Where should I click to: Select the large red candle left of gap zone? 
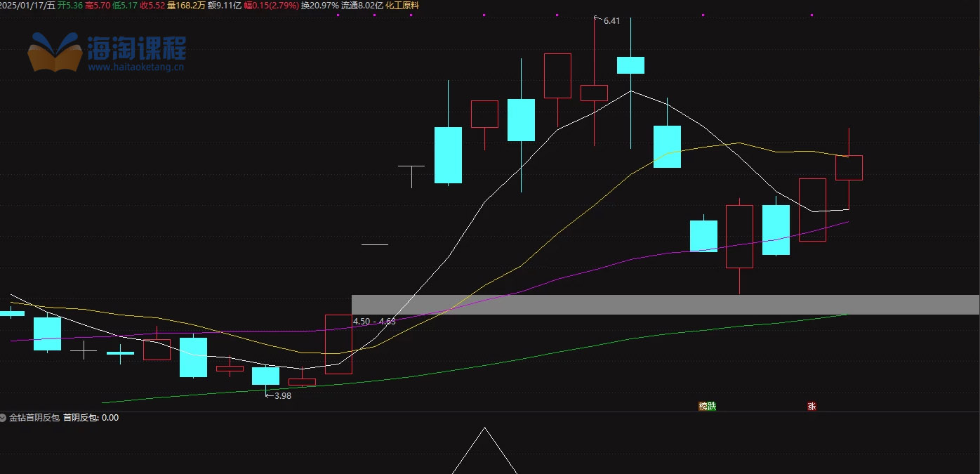(338, 344)
